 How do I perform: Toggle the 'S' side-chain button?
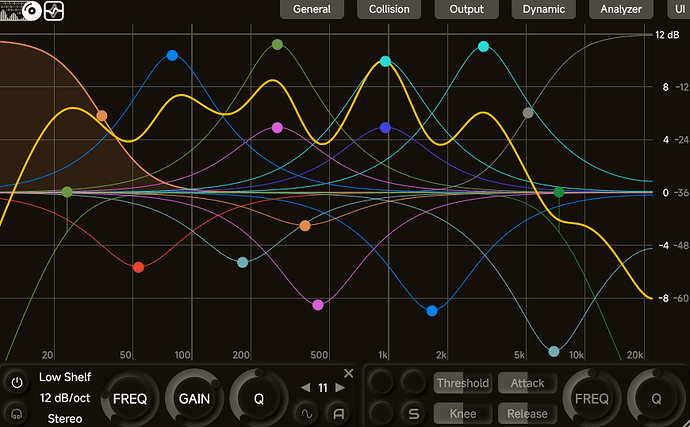click(414, 413)
